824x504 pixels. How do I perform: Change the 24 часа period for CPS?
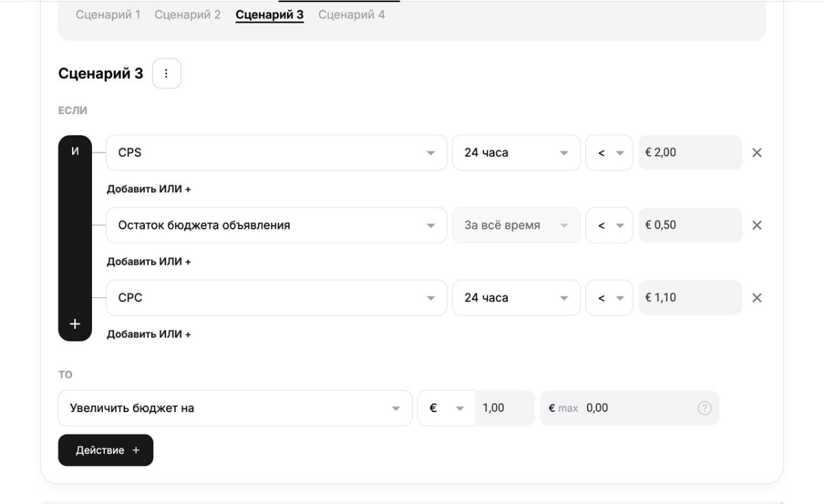coord(516,152)
